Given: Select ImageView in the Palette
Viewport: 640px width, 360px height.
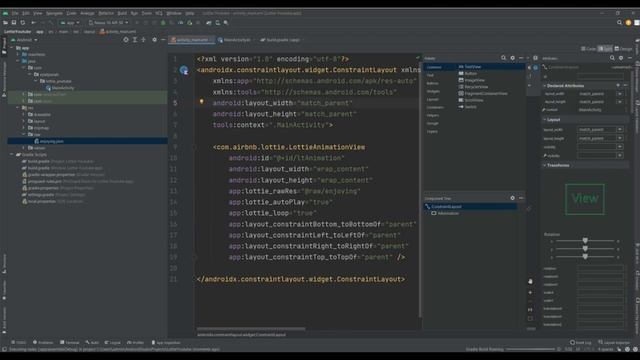Looking at the screenshot, I should (471, 80).
